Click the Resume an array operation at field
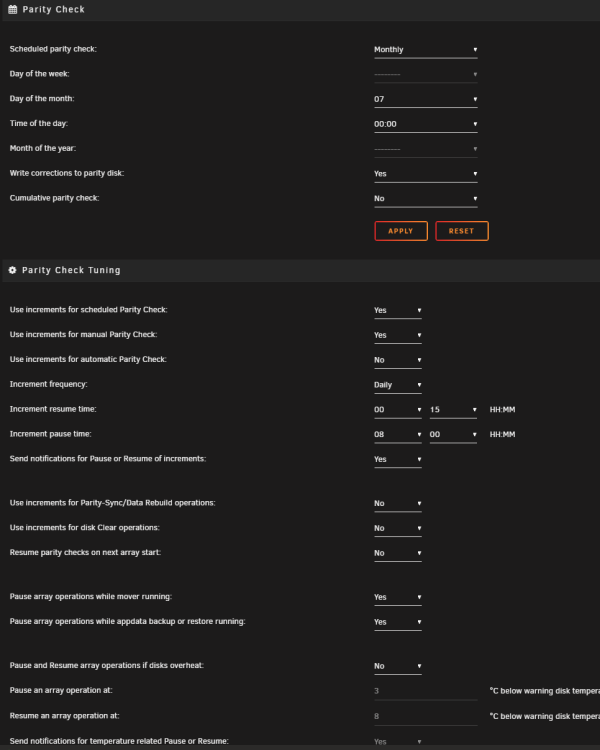Viewport: 600px width, 750px height. [x=425, y=717]
